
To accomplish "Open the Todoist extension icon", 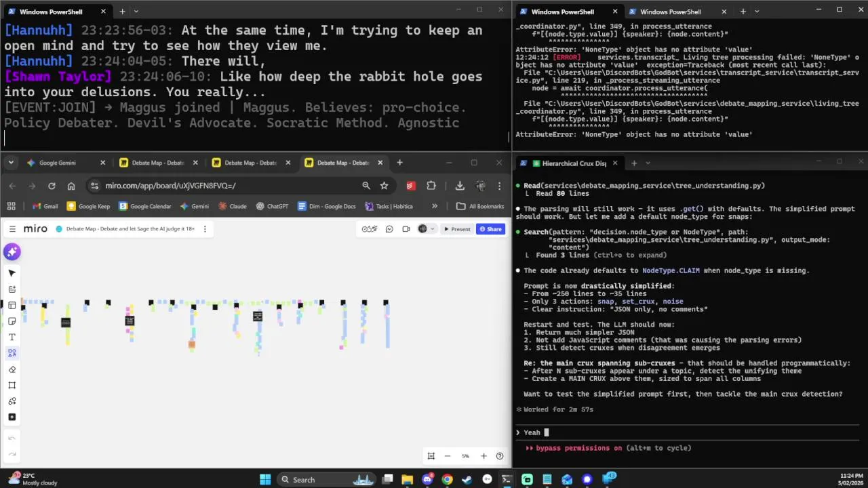I will tap(411, 186).
